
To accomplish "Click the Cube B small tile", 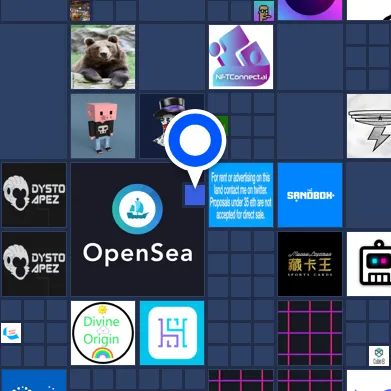I will click(379, 356).
